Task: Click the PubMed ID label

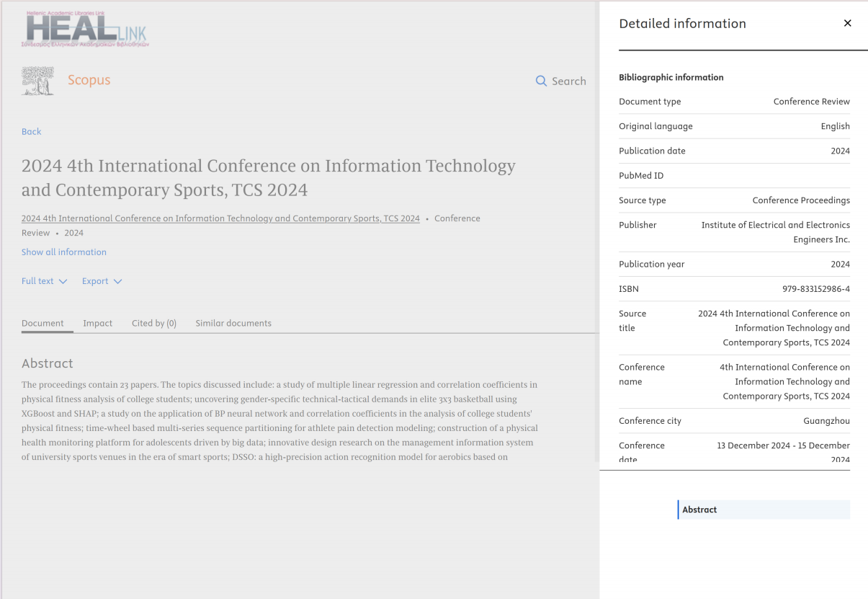Action: pos(641,175)
